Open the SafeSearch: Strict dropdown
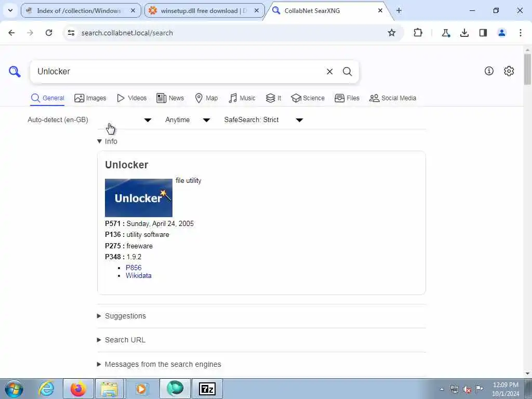The width and height of the screenshot is (532, 399). click(x=263, y=120)
